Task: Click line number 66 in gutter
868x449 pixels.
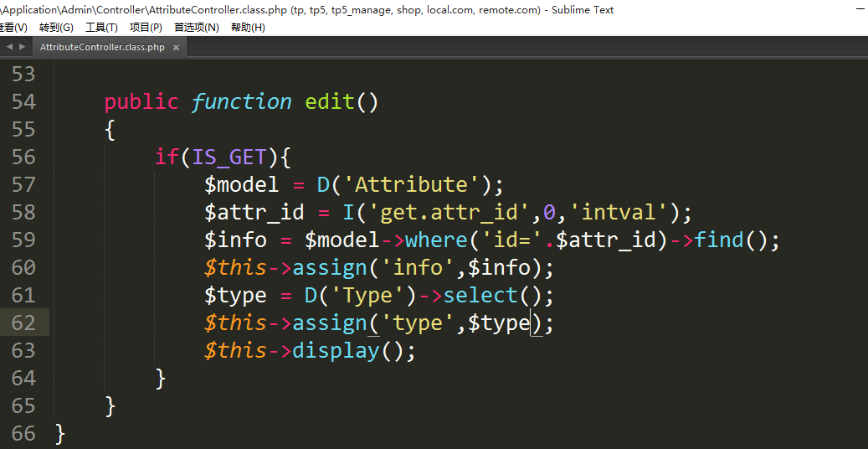Action: click(23, 434)
